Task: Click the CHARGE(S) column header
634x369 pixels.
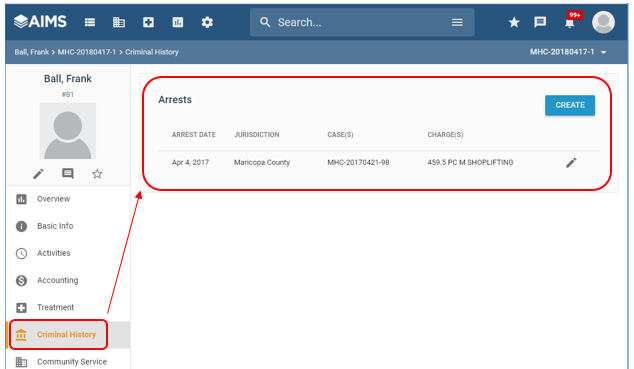Action: pos(445,135)
